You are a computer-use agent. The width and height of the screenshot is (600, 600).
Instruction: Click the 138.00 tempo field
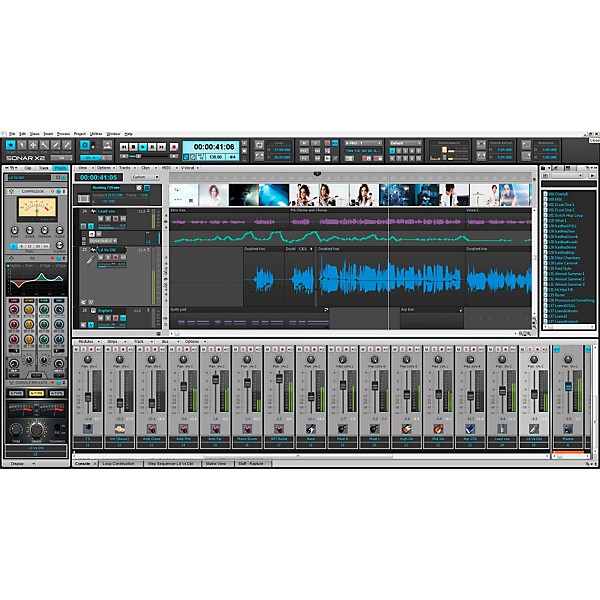pos(215,157)
